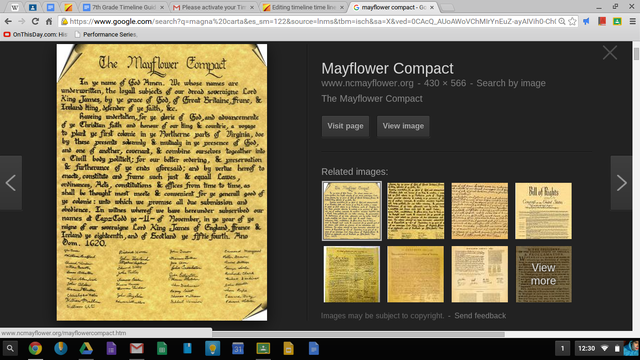
Task: Click the Send feedback link
Action: pos(480,316)
